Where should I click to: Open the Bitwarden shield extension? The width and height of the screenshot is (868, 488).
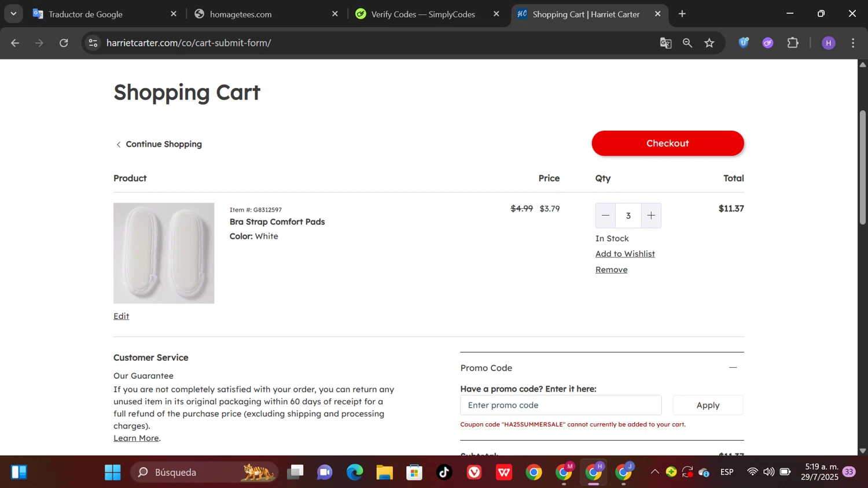pyautogui.click(x=744, y=43)
